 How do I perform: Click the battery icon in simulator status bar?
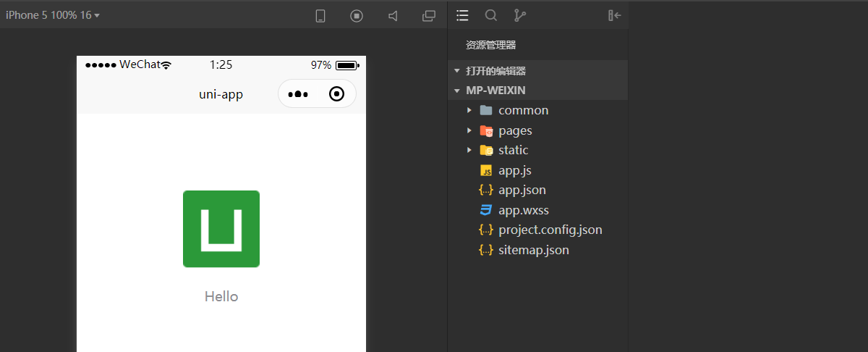[x=347, y=65]
